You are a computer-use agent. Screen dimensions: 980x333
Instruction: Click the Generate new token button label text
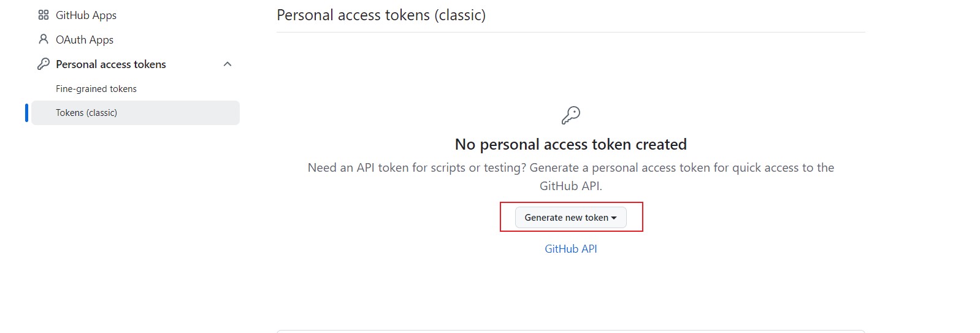pyautogui.click(x=567, y=218)
